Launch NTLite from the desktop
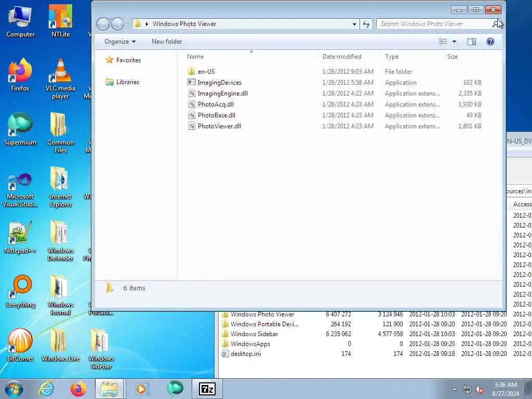This screenshot has height=399, width=532. point(60,21)
